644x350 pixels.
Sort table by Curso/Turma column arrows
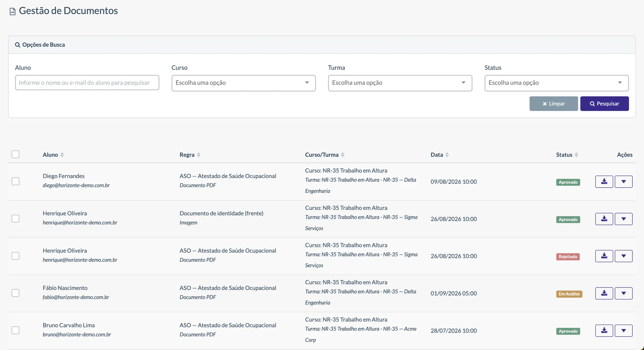click(x=343, y=155)
